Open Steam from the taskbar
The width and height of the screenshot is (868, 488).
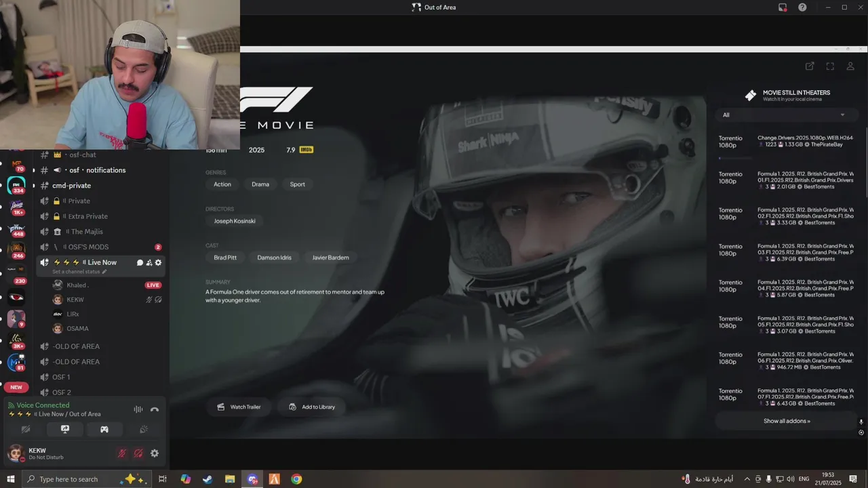pos(208,479)
